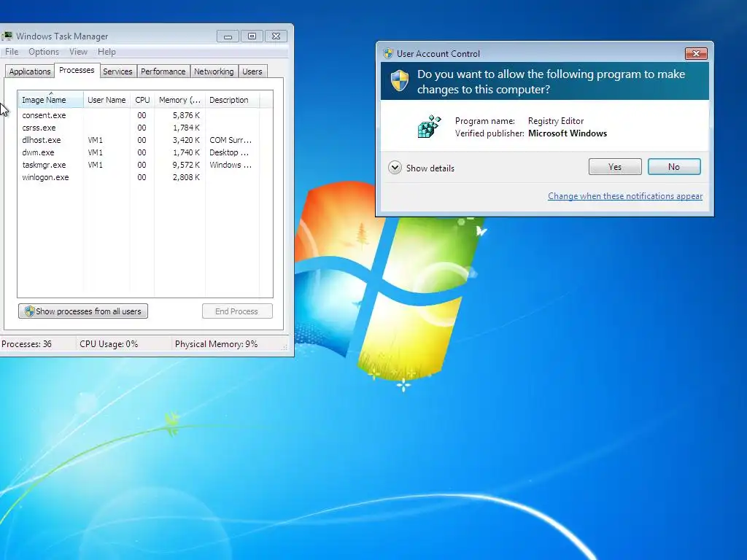747x560 pixels.
Task: Click the UAC shield icon in dialog header
Action: tap(399, 80)
